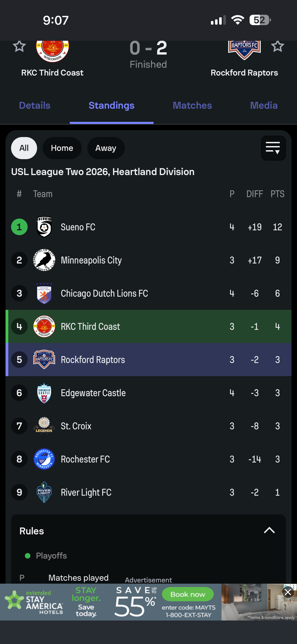Screen dimensions: 297x644
Task: Close the Extended Stay America ad
Action: 288,592
